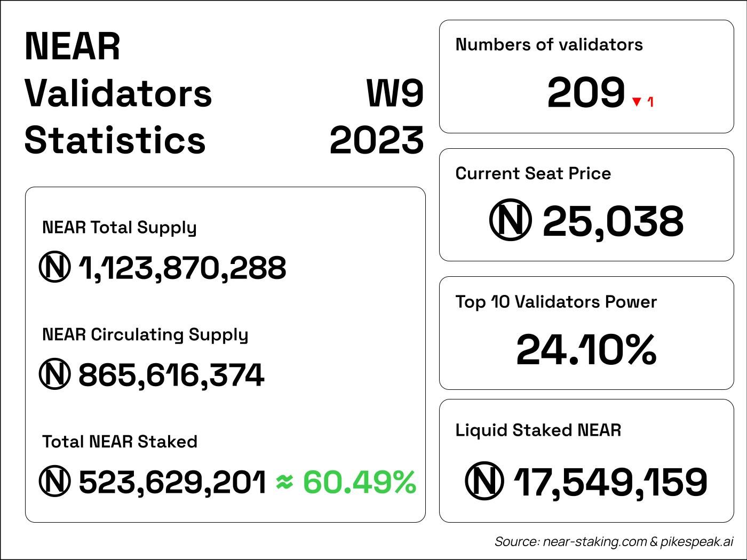Screen dimensions: 747x560
Task: Click the NEAR Validators Statistics title
Action: click(x=118, y=93)
